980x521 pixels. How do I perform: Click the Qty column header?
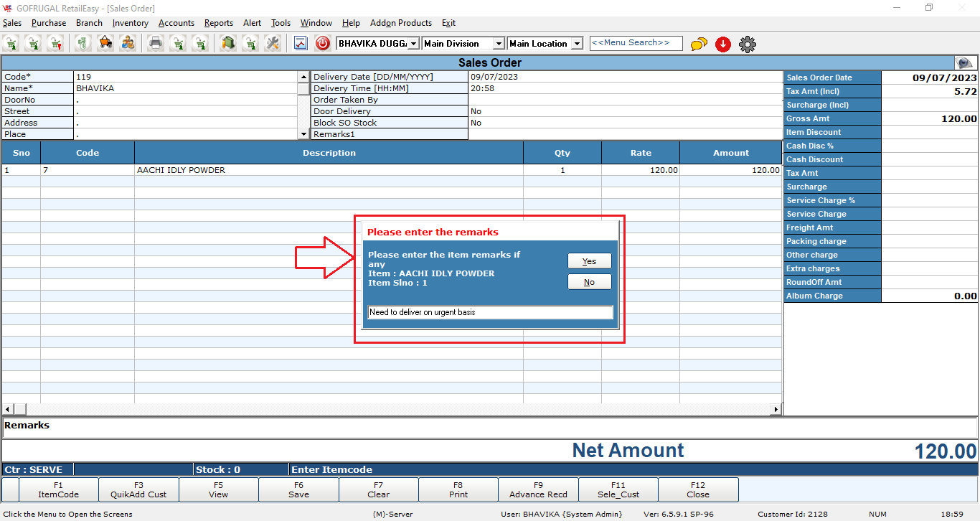coord(562,153)
